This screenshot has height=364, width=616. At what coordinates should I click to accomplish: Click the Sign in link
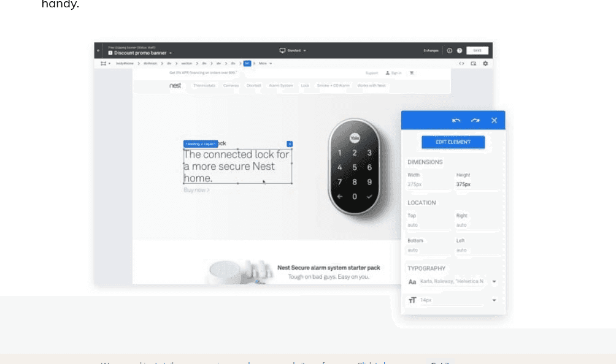[x=394, y=73]
